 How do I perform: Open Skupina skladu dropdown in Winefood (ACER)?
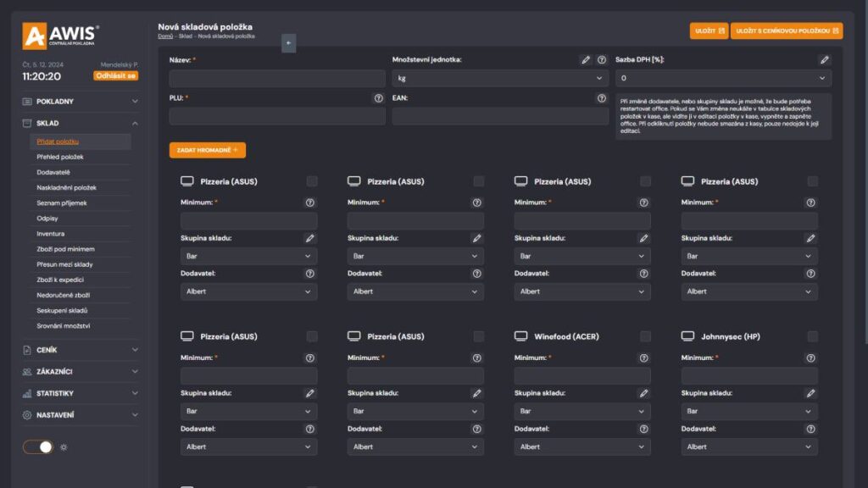tap(581, 411)
